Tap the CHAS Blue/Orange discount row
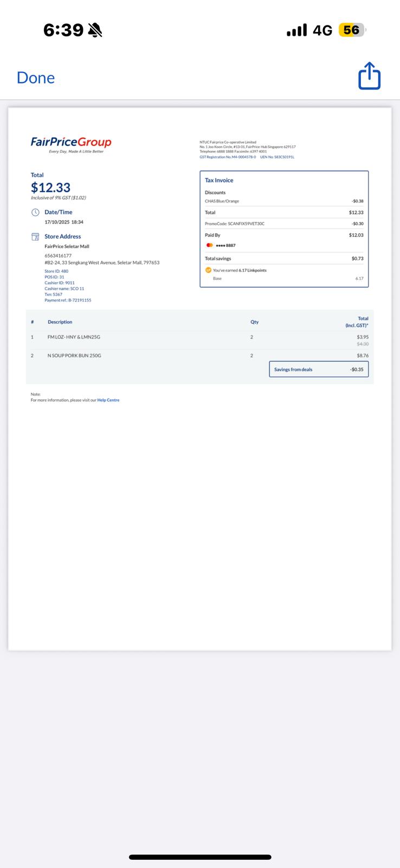The width and height of the screenshot is (400, 868). pos(284,201)
